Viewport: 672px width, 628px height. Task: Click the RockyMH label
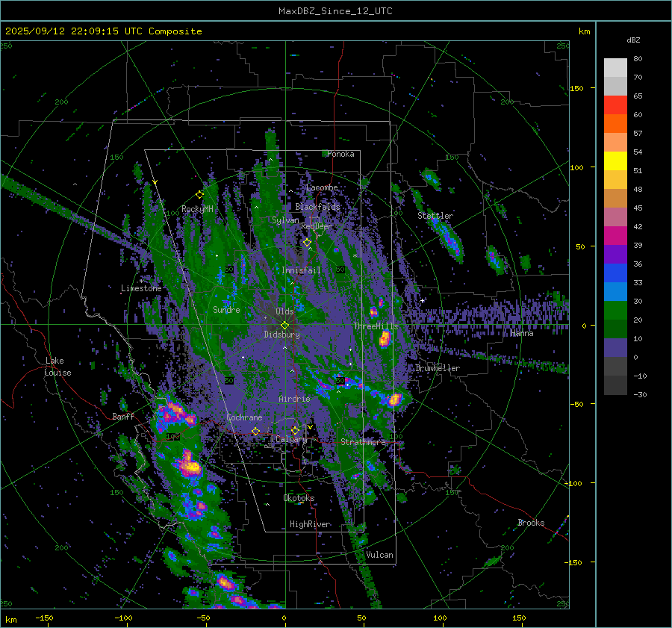(x=197, y=209)
